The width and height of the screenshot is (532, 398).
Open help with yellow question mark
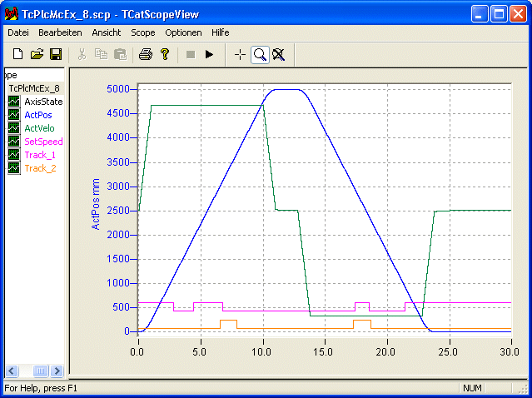coord(165,54)
